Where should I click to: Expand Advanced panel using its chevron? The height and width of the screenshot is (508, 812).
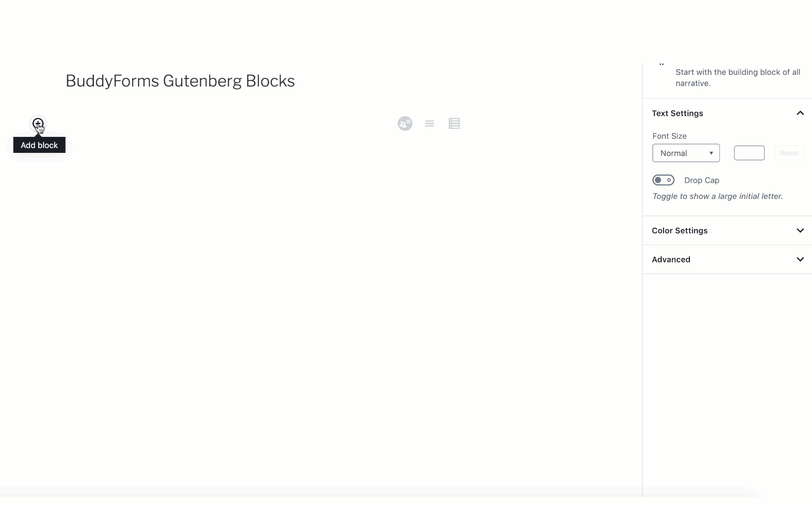pos(800,260)
